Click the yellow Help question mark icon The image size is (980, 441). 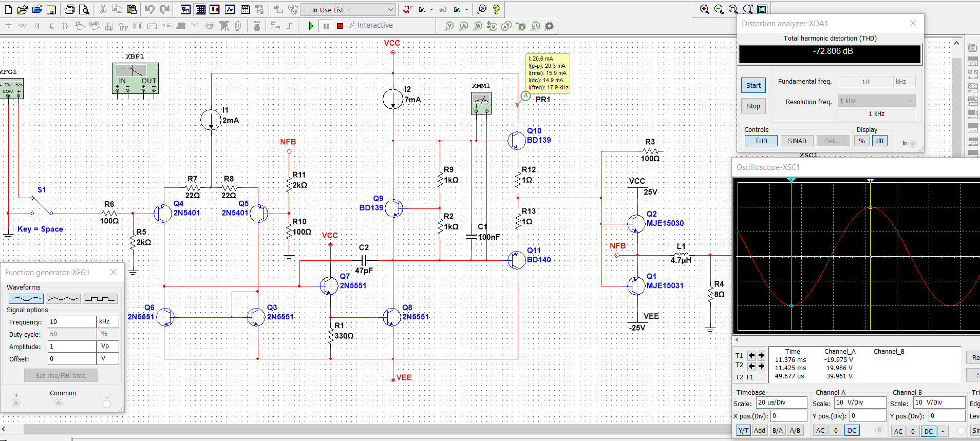[496, 9]
